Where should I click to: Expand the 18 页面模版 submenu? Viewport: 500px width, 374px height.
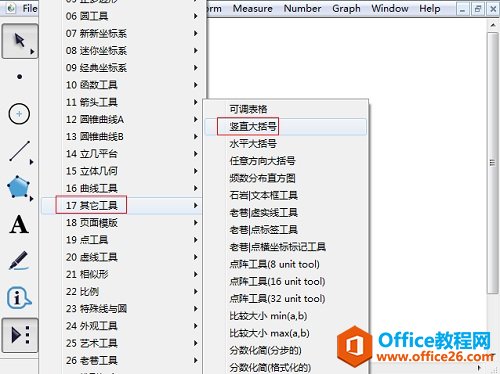tap(121, 223)
